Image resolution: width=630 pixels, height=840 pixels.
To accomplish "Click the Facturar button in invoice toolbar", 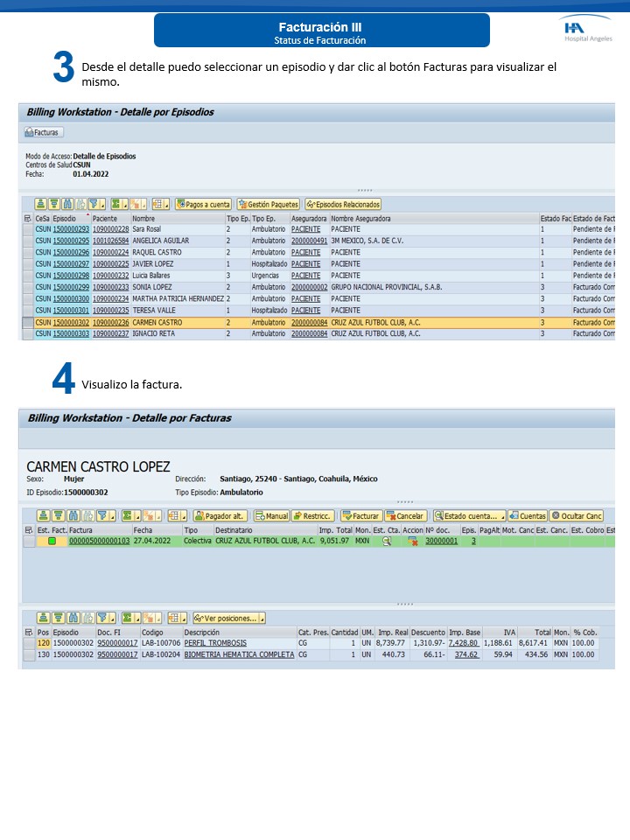I will [x=360, y=516].
